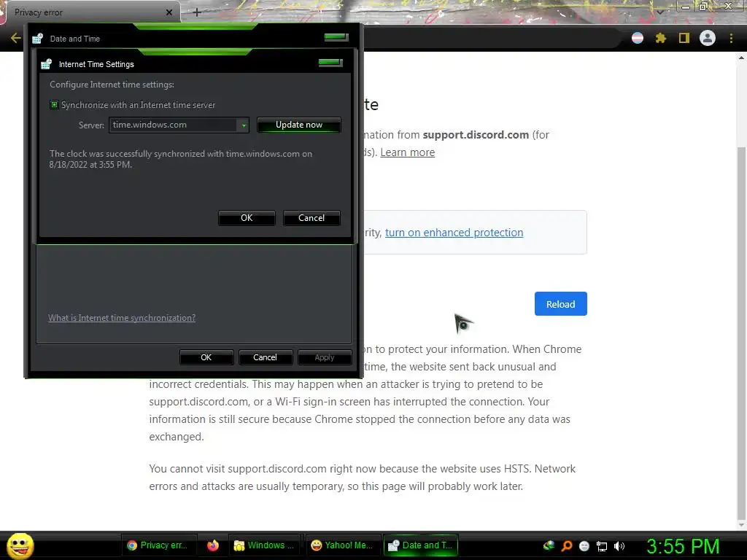Click the striped flag extension icon

637,38
